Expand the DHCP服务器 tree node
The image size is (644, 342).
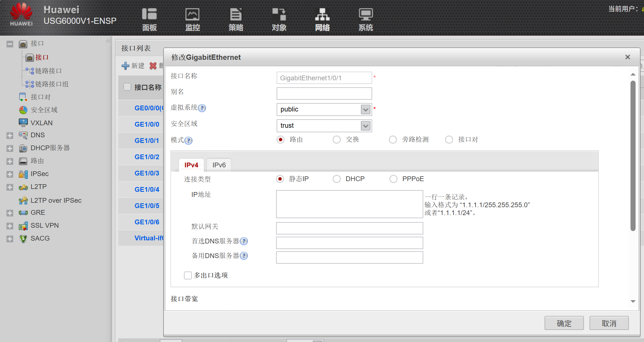tap(10, 149)
